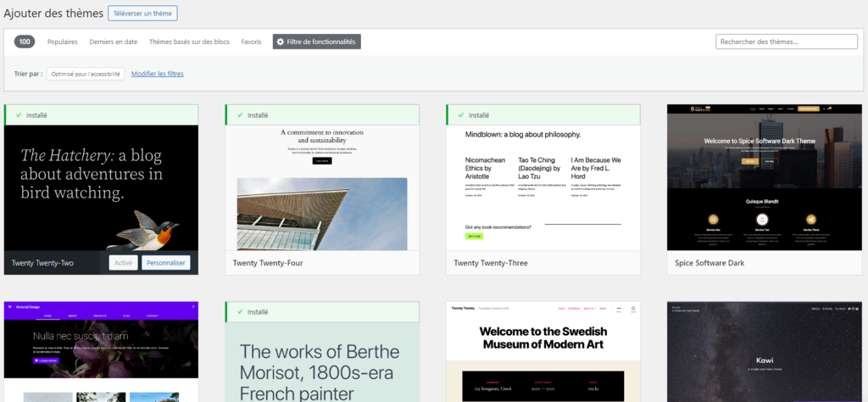The height and width of the screenshot is (402, 868).
Task: Select the Twenty Twenty-Four theme name
Action: click(268, 263)
